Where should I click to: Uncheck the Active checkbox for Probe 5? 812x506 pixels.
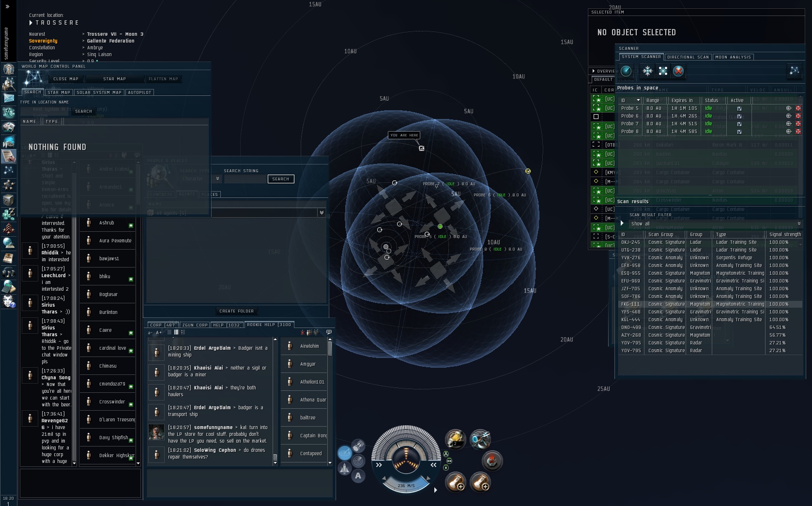pyautogui.click(x=739, y=108)
